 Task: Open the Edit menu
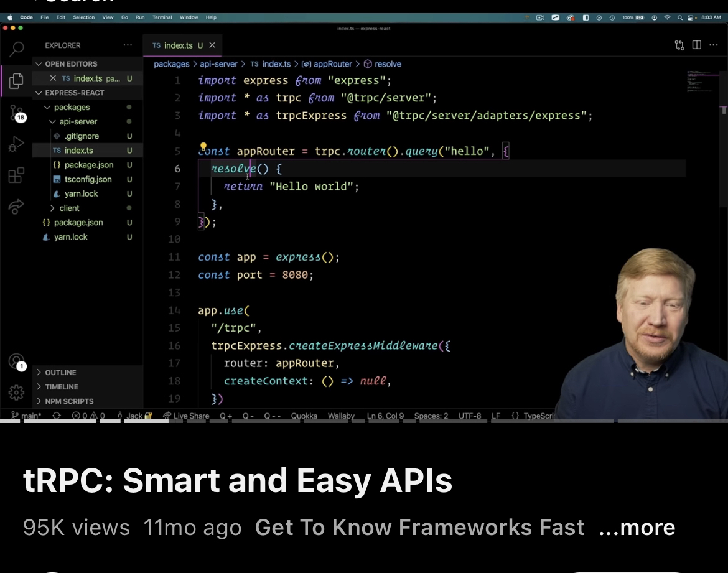point(61,17)
